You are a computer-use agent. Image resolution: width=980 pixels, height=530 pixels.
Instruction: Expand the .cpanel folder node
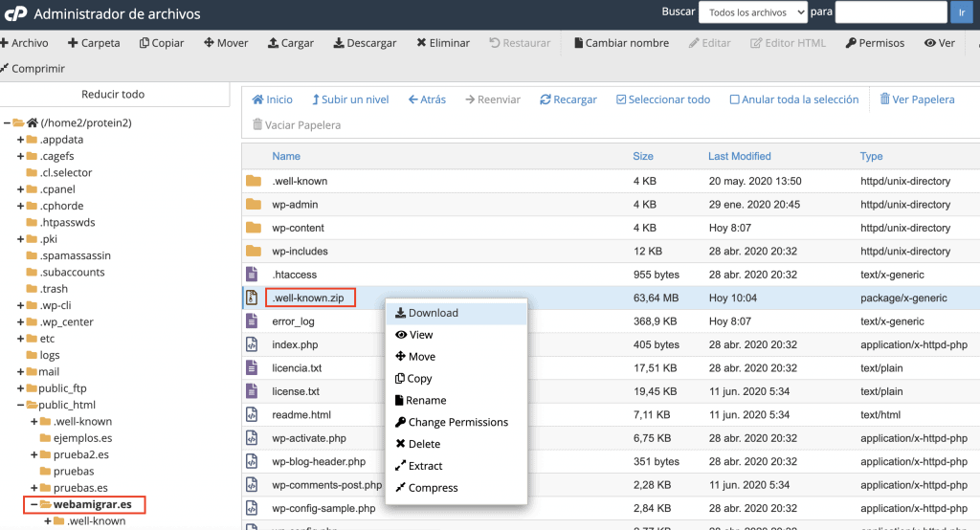click(x=20, y=189)
